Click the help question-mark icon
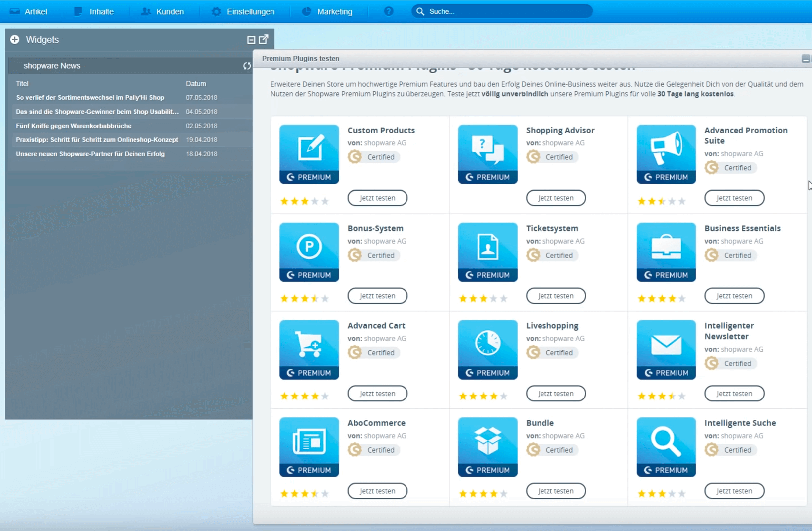The width and height of the screenshot is (812, 531). [389, 11]
